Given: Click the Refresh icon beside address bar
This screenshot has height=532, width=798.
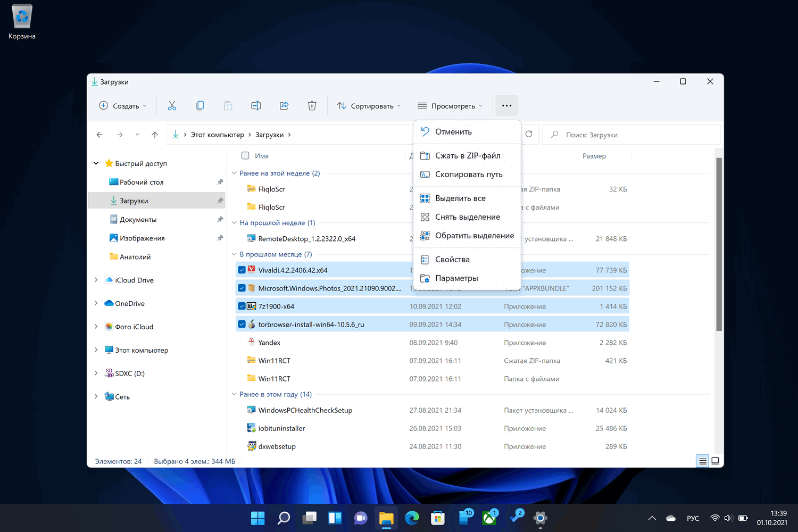Looking at the screenshot, I should 529,134.
